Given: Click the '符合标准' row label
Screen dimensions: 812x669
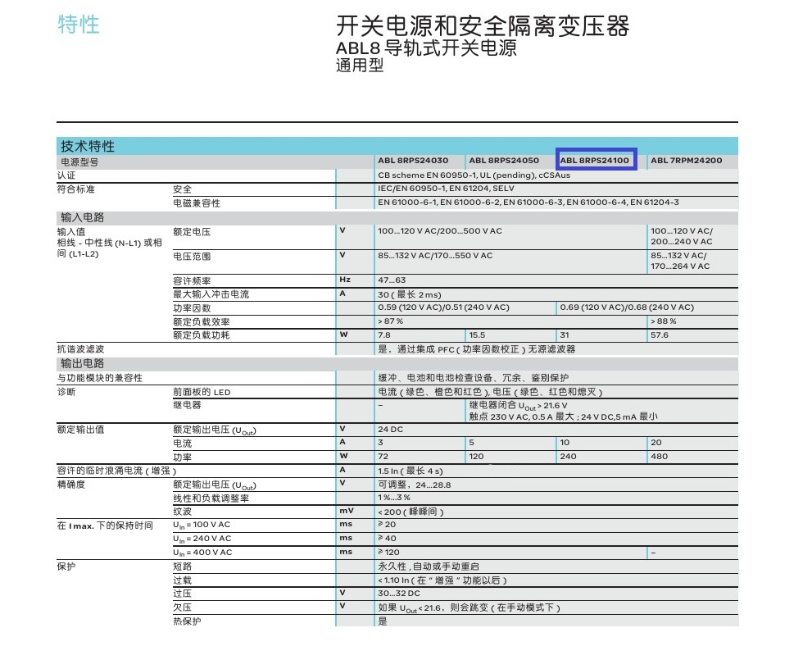Looking at the screenshot, I should pyautogui.click(x=75, y=189).
